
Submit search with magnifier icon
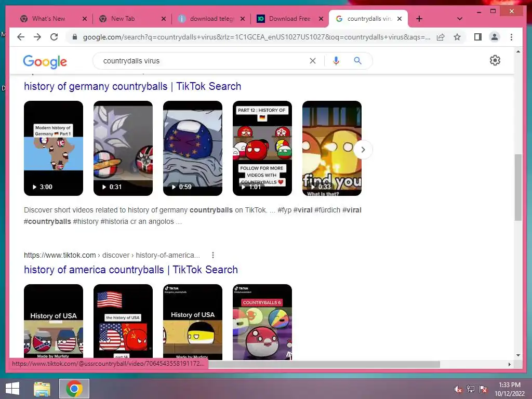pos(357,61)
